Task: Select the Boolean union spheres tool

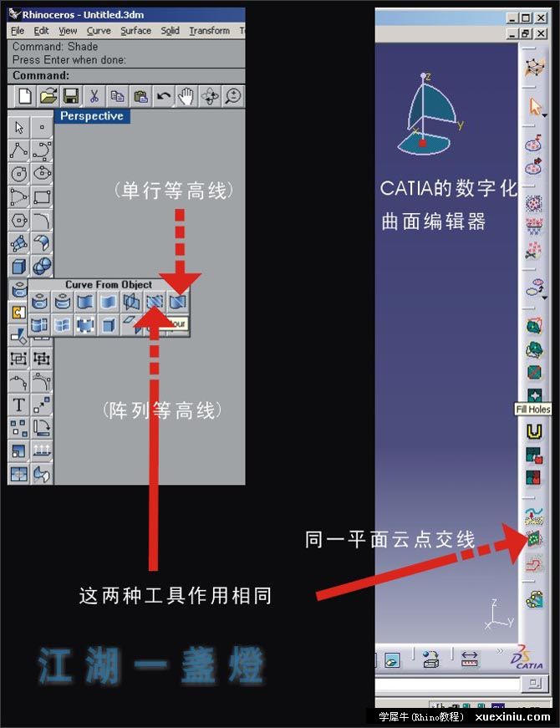Action: click(42, 266)
